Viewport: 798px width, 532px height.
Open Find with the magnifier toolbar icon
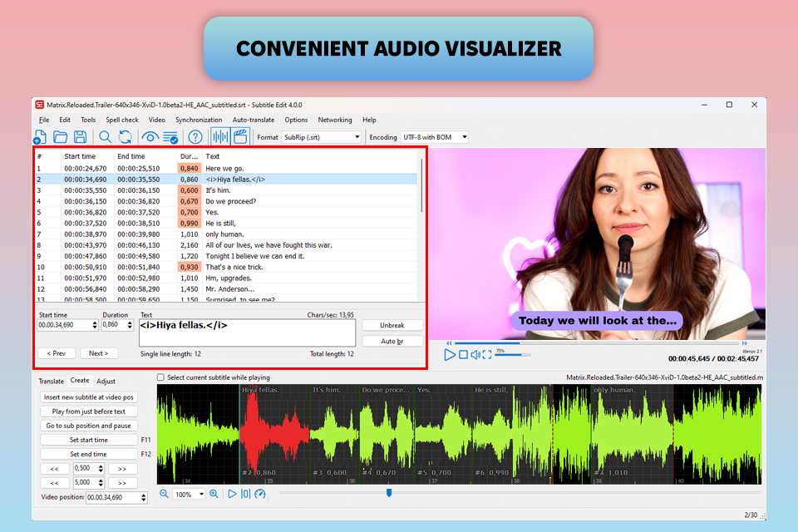[106, 137]
